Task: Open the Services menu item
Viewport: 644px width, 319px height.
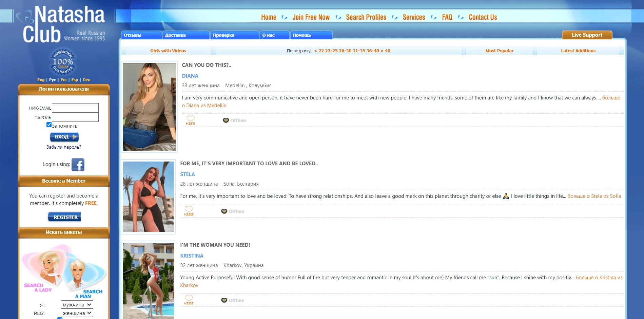Action: point(414,17)
